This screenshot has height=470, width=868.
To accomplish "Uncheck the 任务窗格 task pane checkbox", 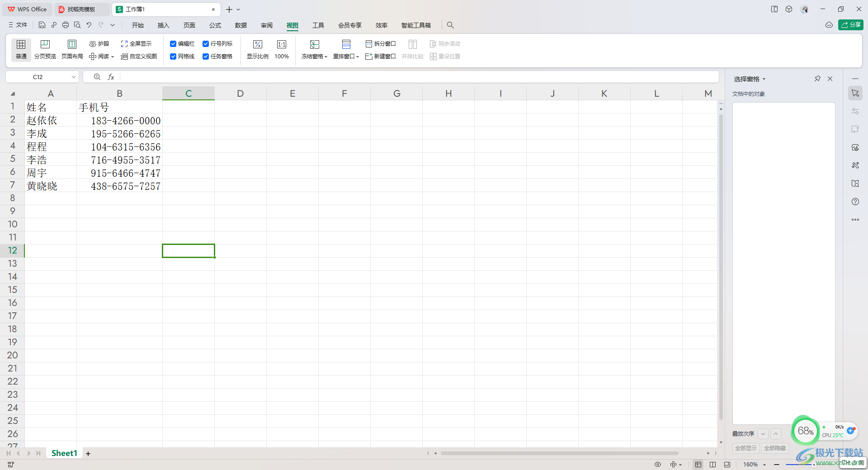I will click(x=206, y=56).
